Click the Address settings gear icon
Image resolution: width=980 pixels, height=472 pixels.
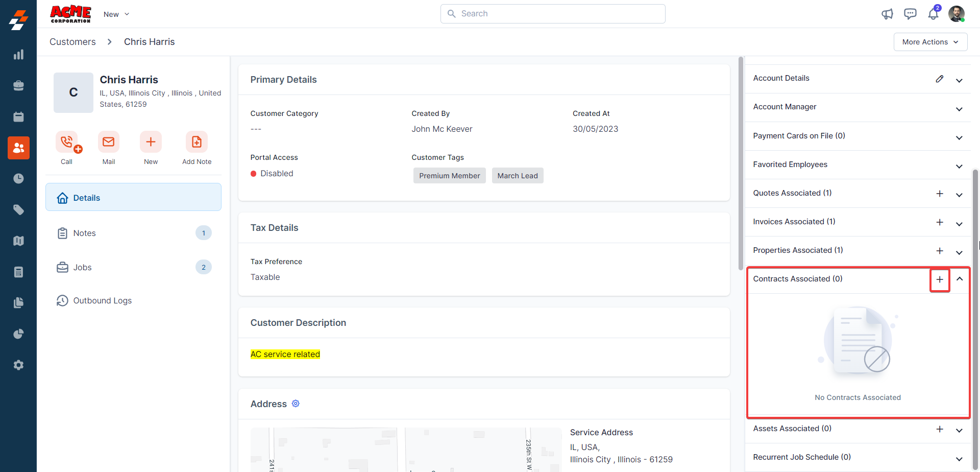pyautogui.click(x=296, y=404)
